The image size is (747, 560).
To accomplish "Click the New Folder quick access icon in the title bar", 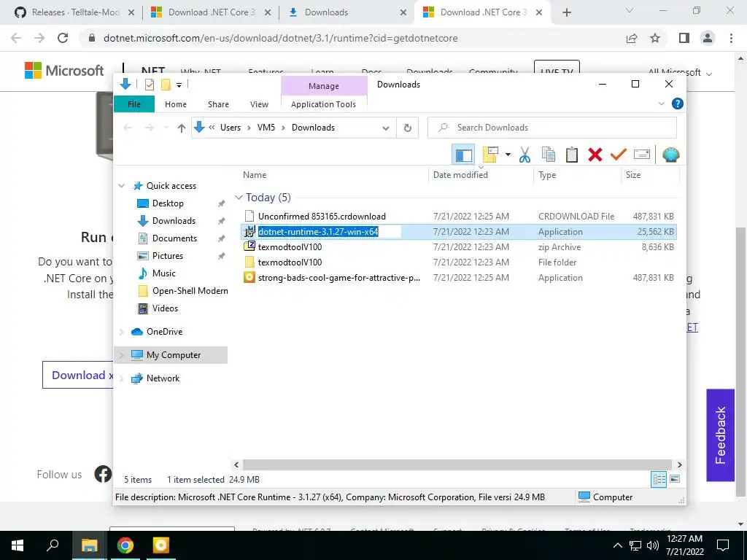I will click(x=166, y=85).
